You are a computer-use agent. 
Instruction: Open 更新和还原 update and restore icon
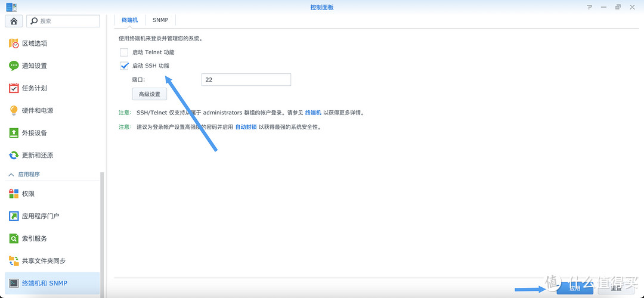point(14,155)
